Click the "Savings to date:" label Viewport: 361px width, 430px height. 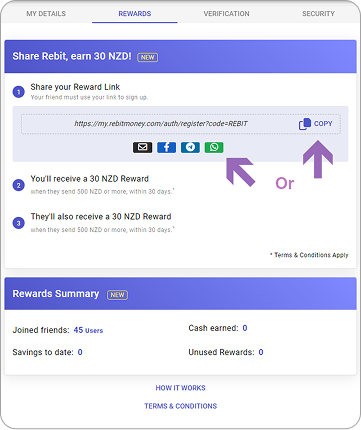43,352
